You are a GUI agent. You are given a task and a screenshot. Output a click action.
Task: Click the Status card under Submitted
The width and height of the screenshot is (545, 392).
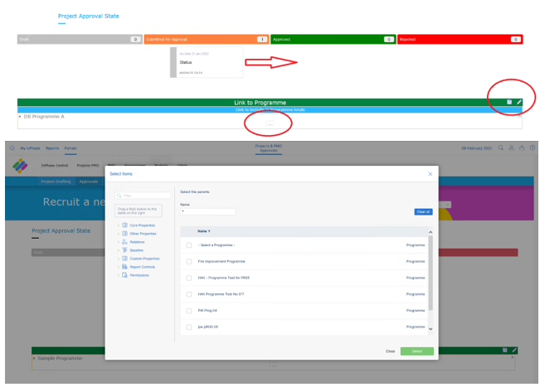click(207, 62)
